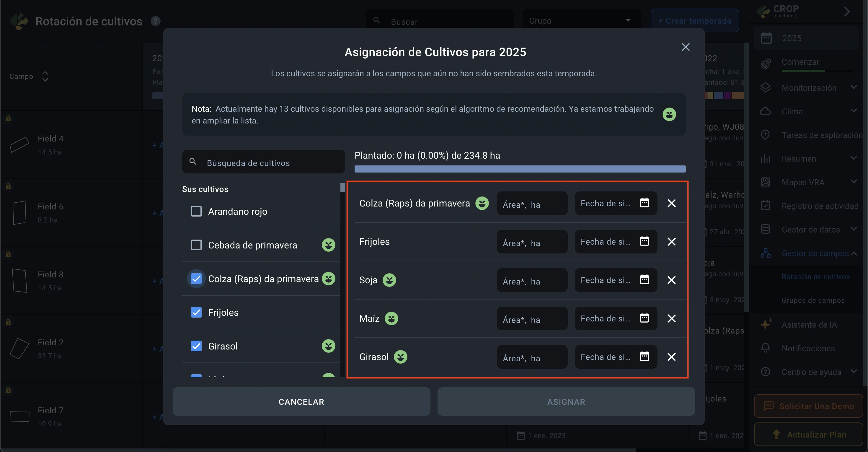The width and height of the screenshot is (868, 452).
Task: Close the crop assignment dialog
Action: tap(685, 47)
